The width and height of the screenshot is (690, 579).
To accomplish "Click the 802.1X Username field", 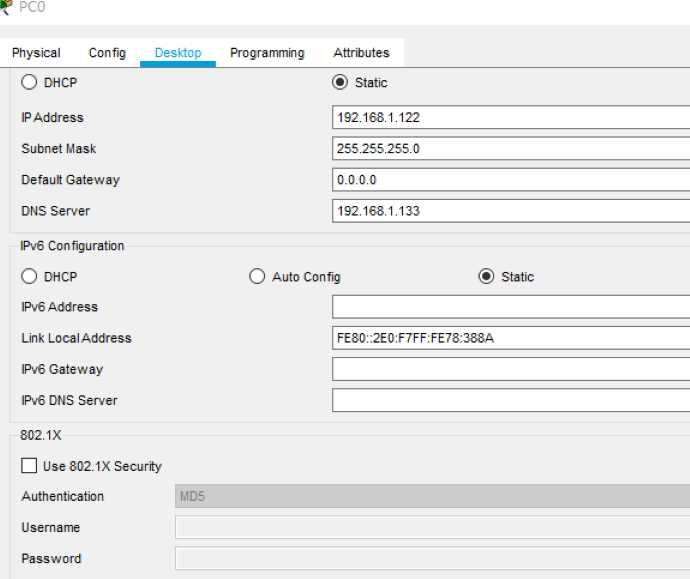I will point(433,528).
